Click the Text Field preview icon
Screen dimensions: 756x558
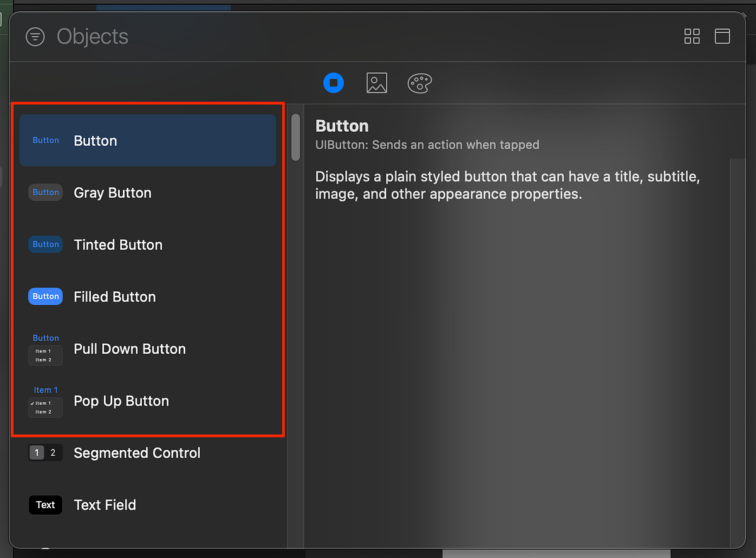45,504
